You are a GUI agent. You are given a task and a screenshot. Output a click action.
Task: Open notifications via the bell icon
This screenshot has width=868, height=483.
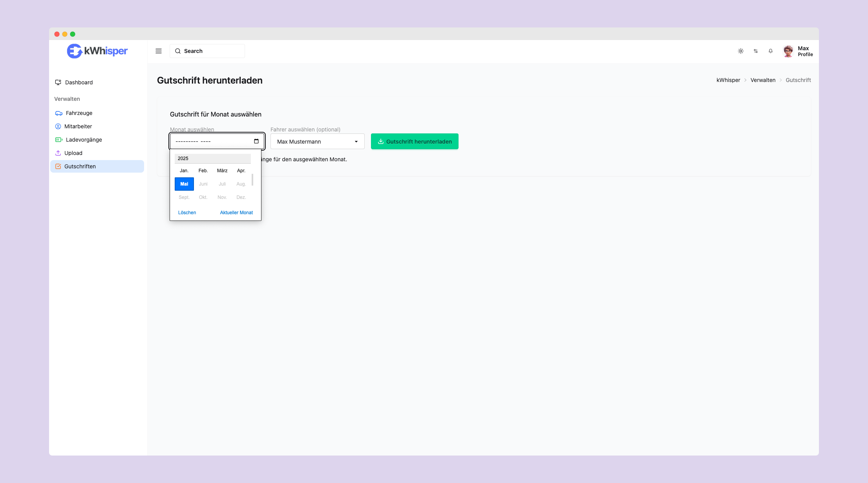770,51
